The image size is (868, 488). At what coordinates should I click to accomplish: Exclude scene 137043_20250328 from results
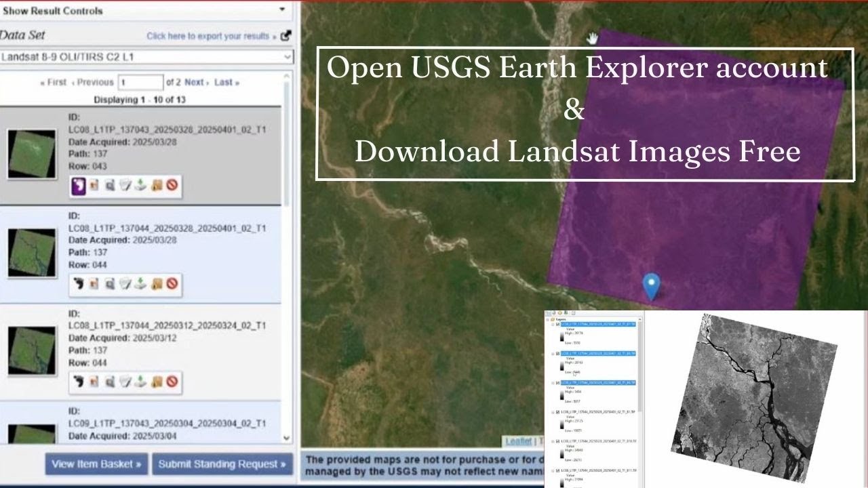(x=172, y=184)
